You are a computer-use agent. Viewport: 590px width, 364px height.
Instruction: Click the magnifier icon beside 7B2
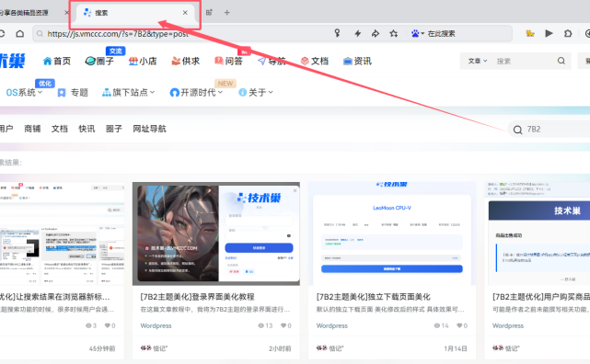coord(518,130)
